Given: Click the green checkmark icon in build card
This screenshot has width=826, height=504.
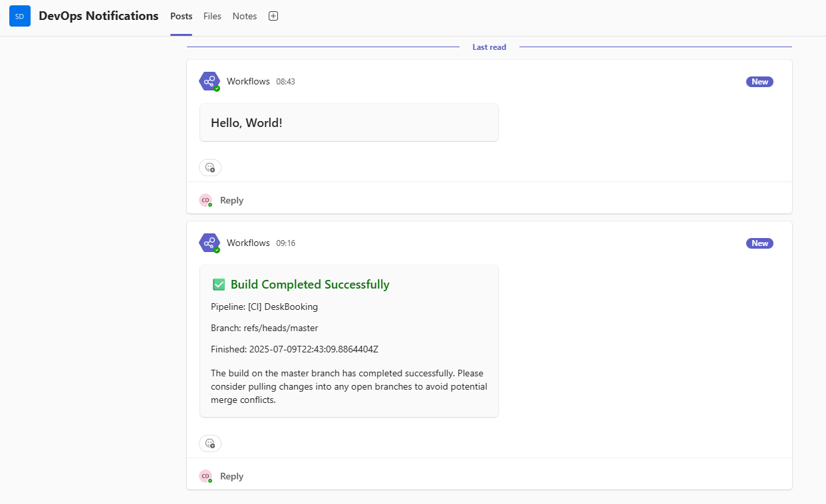Looking at the screenshot, I should (x=218, y=285).
